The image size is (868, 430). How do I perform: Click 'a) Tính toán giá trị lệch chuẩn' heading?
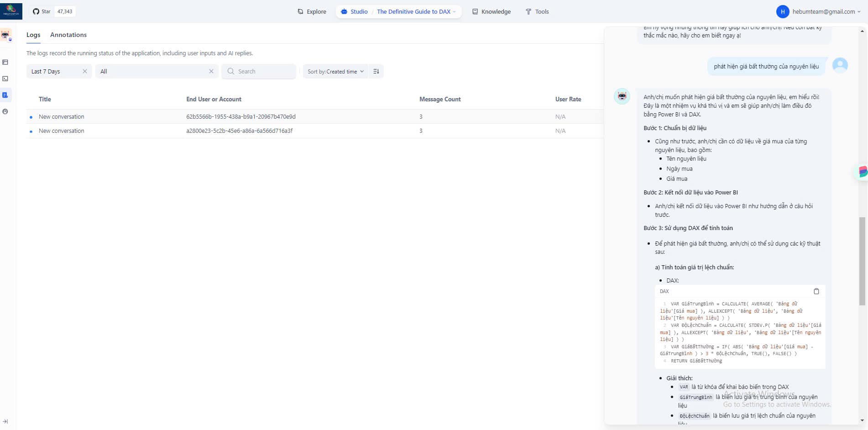coord(694,267)
